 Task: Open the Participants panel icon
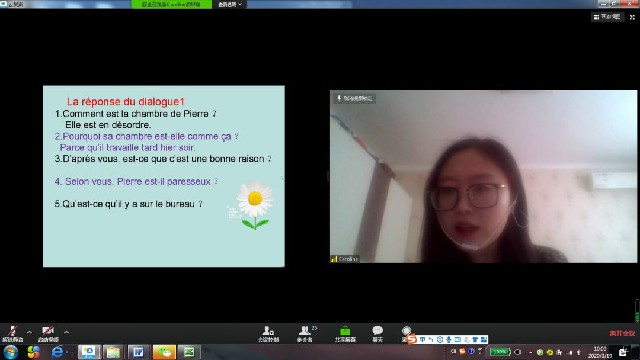pos(305,333)
